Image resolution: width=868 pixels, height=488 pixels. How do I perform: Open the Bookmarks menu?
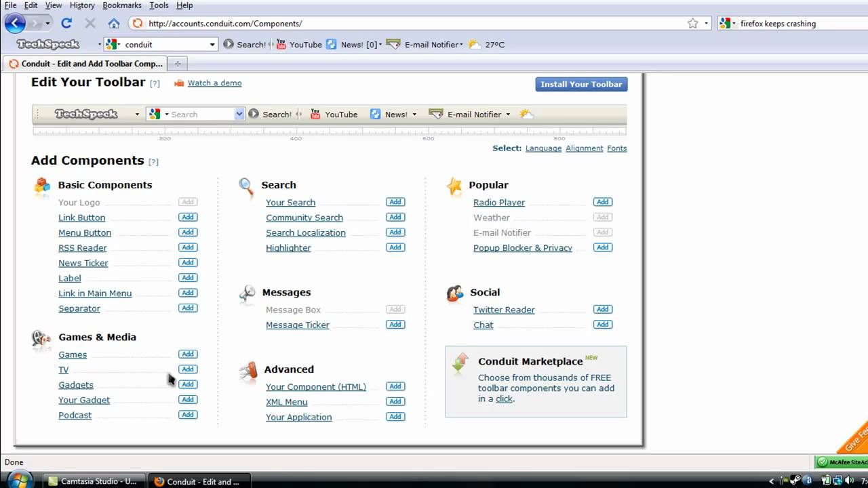(122, 5)
